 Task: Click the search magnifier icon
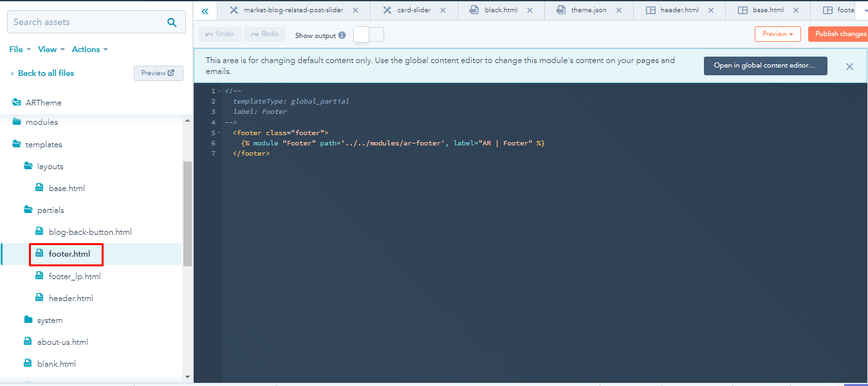click(172, 23)
